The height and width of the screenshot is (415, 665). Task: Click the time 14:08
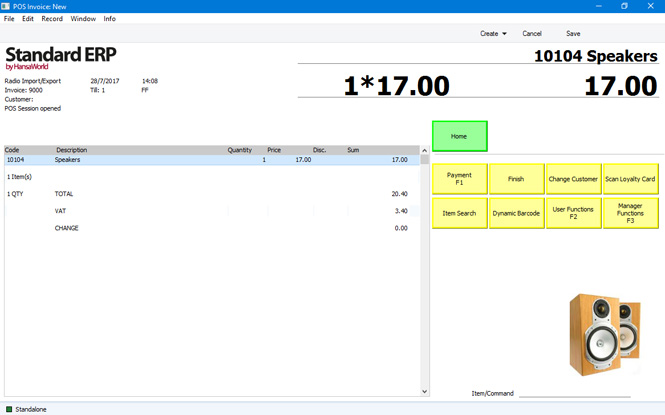pos(150,81)
